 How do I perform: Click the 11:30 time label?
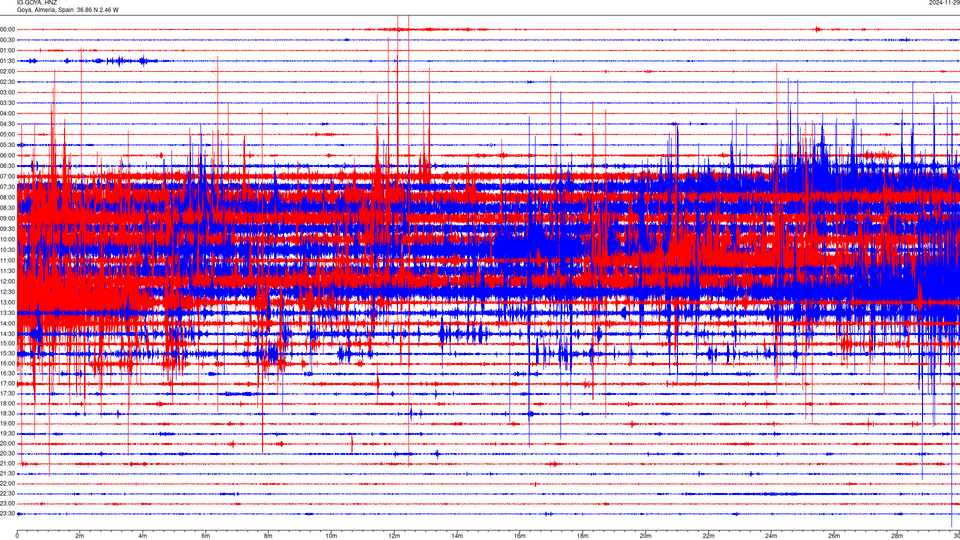point(8,271)
